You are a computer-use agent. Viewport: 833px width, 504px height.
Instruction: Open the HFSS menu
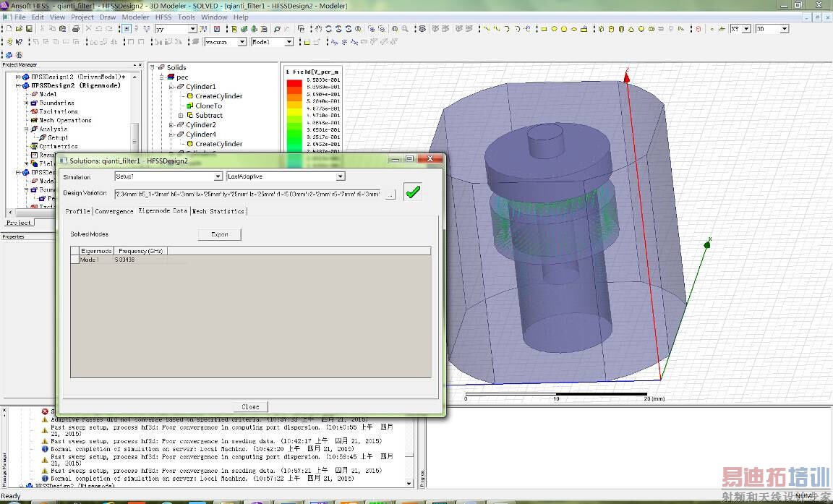163,17
